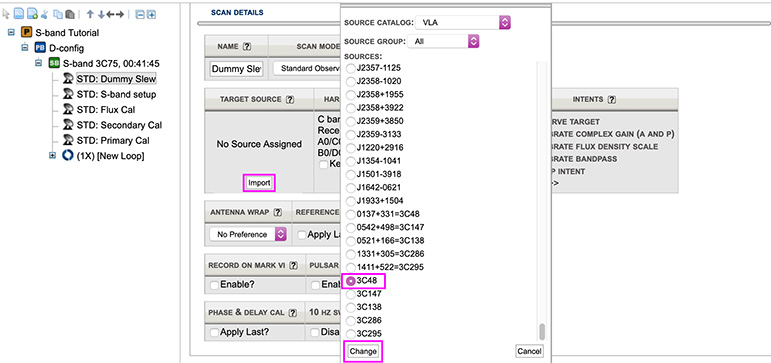Select radio button for J2357-1125
Screen dimensions: 771x363
click(351, 68)
